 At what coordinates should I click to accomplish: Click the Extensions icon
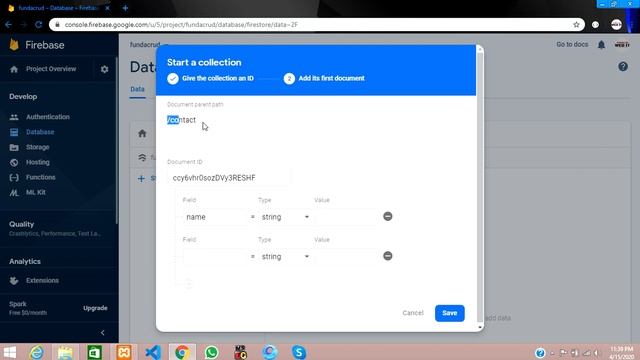[x=14, y=281]
